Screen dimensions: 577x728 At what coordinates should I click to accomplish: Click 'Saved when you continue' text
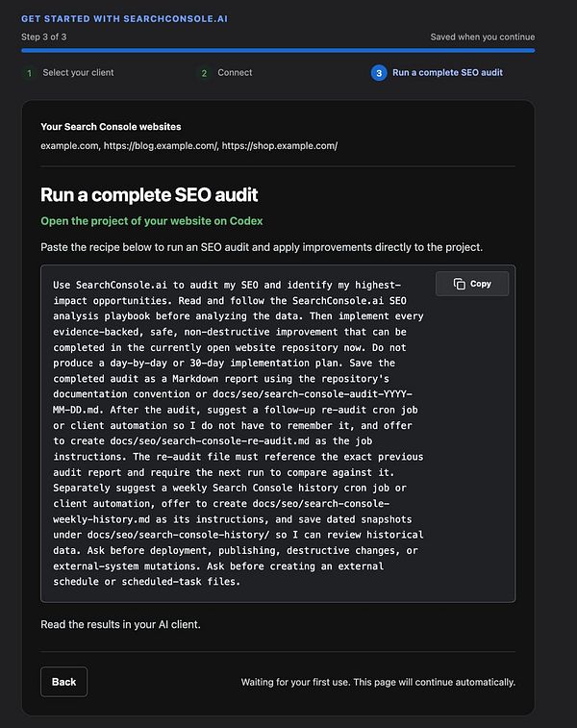click(x=483, y=37)
